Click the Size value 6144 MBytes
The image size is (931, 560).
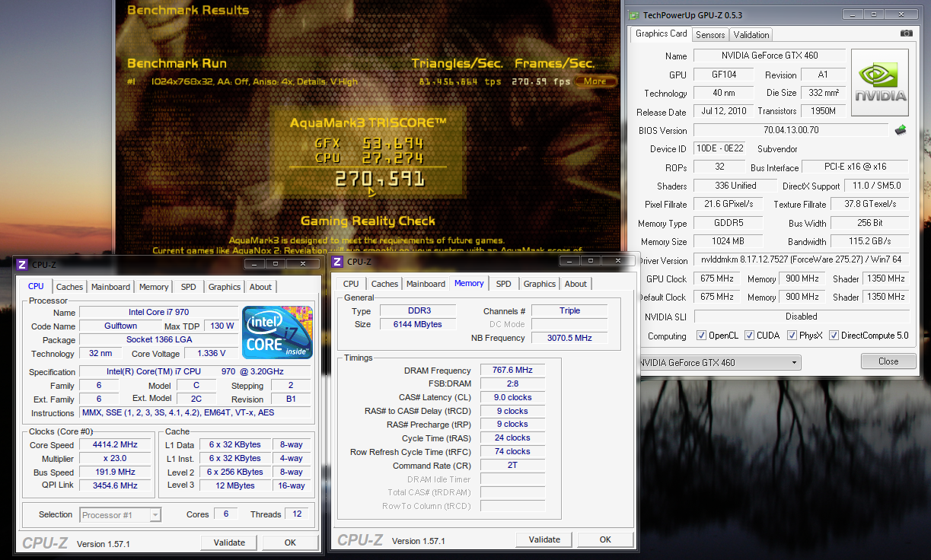tap(416, 324)
